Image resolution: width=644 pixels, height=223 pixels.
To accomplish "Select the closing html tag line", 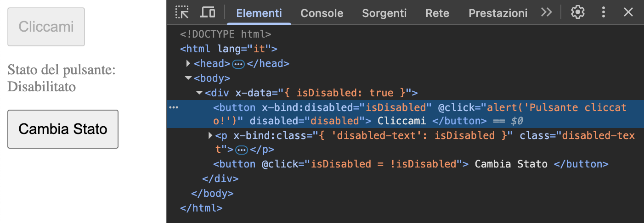I will (x=202, y=208).
